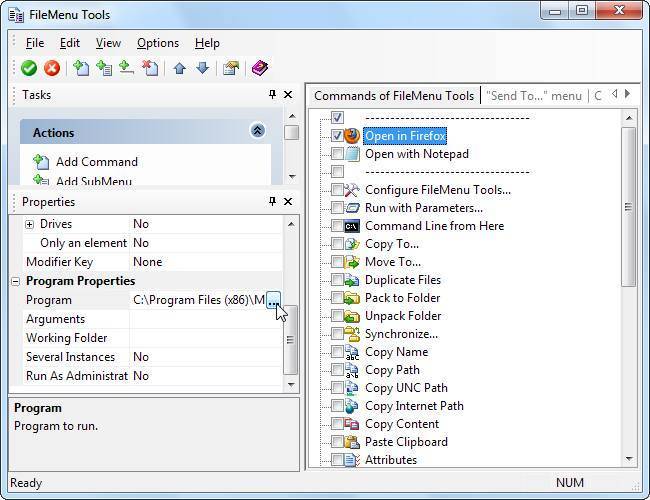Click the green Apply Changes checkmark icon

coord(29,68)
